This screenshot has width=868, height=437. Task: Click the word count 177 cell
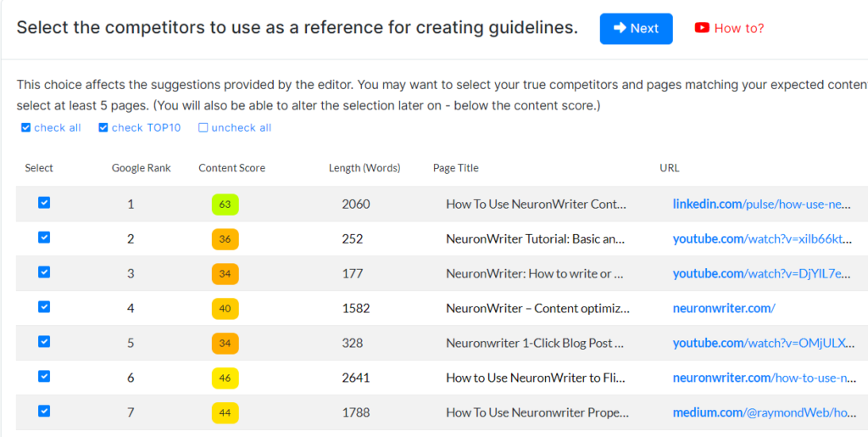[x=352, y=274]
